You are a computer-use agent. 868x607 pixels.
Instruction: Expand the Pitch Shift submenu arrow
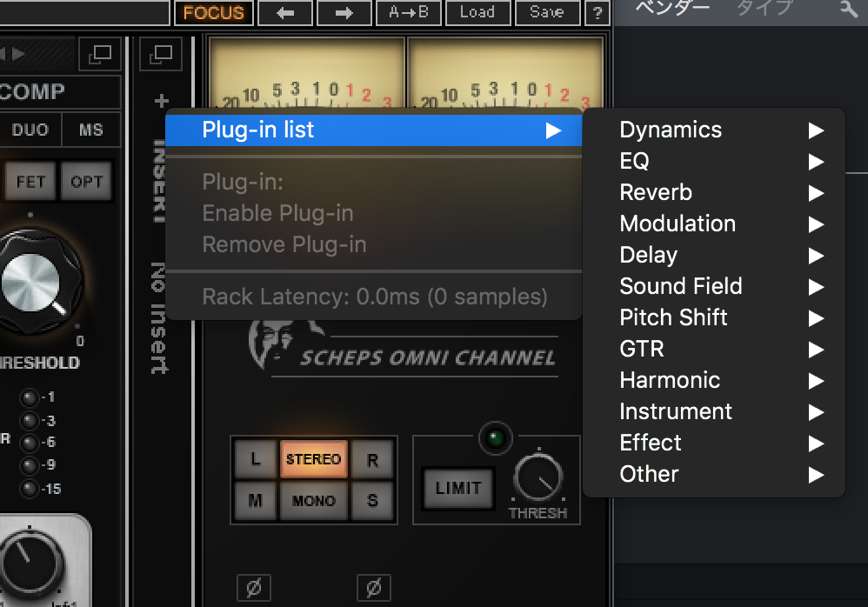point(816,318)
